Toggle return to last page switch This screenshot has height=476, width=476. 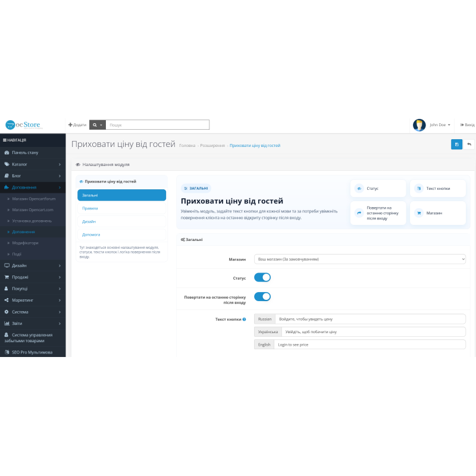pos(262,297)
